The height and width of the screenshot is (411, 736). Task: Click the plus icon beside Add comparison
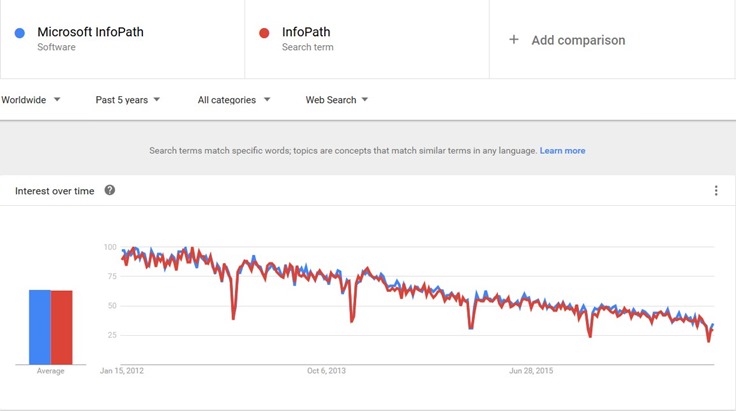pos(514,40)
